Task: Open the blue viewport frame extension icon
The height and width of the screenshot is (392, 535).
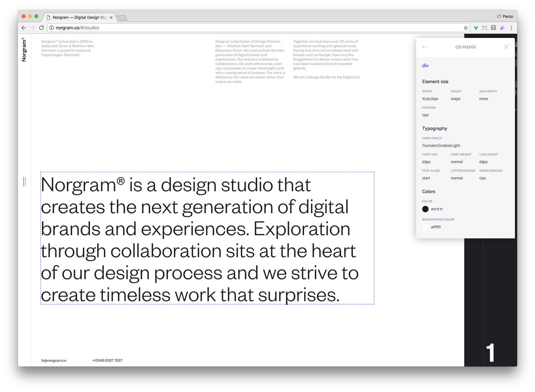Action: coord(485,28)
